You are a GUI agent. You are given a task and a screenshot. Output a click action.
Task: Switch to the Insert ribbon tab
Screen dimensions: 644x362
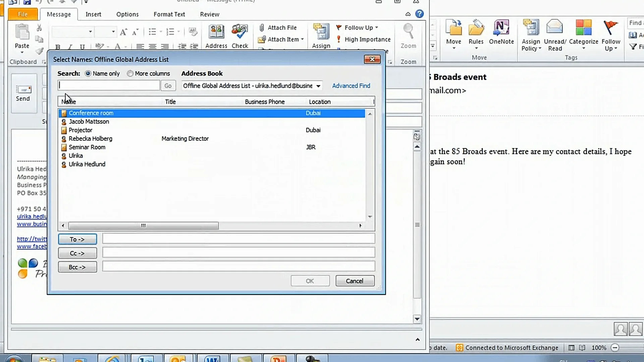coord(93,14)
